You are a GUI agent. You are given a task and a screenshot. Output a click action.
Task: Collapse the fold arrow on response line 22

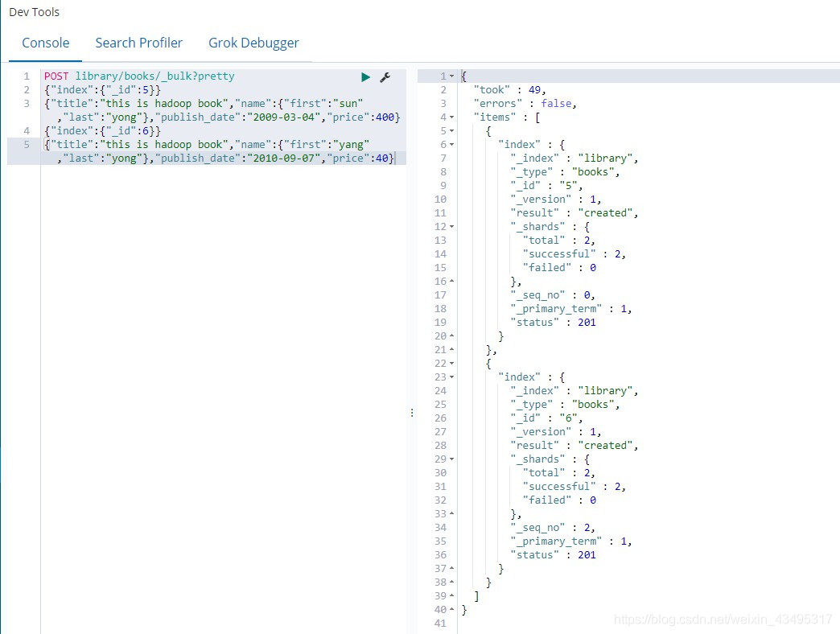(x=451, y=364)
